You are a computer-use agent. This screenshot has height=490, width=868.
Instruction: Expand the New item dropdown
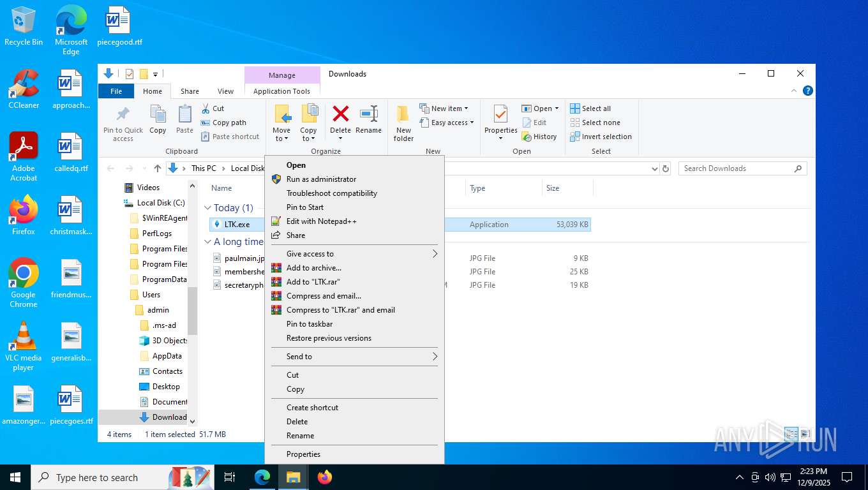click(x=467, y=108)
